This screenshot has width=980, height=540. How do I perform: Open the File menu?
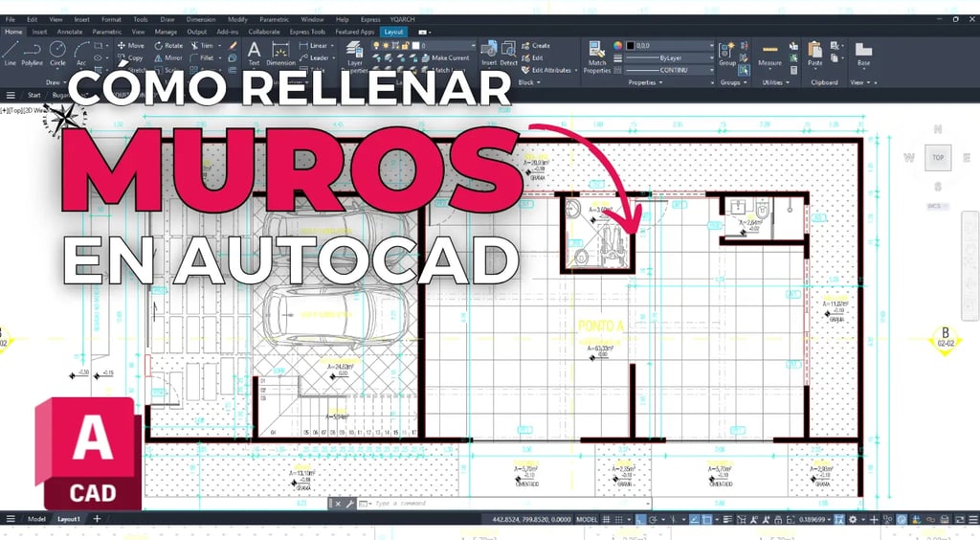(10, 19)
